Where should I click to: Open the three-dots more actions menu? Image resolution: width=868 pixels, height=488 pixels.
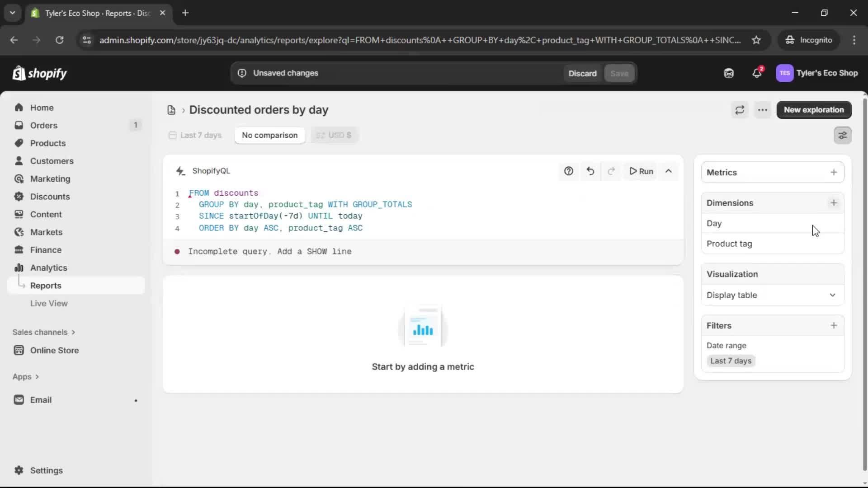pyautogui.click(x=763, y=110)
